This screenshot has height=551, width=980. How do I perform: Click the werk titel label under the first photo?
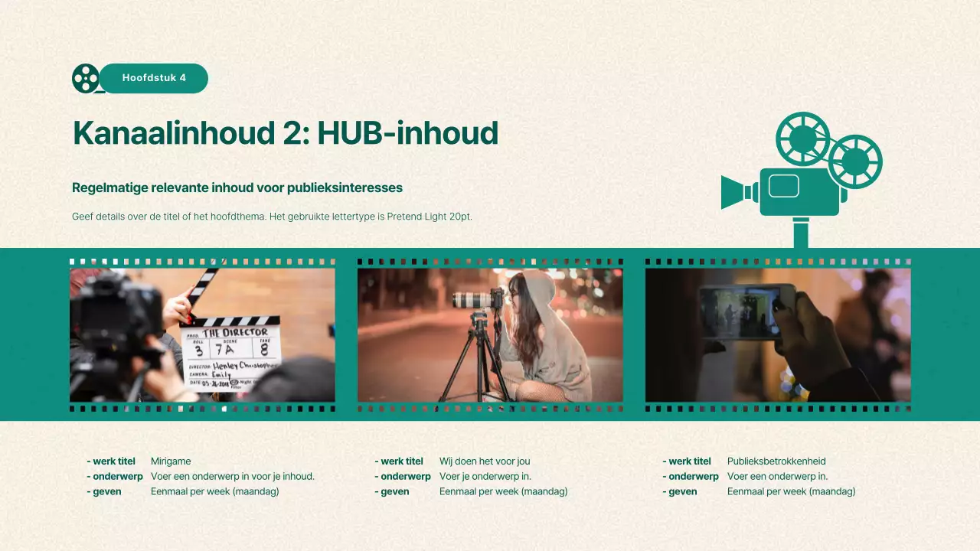(x=111, y=461)
